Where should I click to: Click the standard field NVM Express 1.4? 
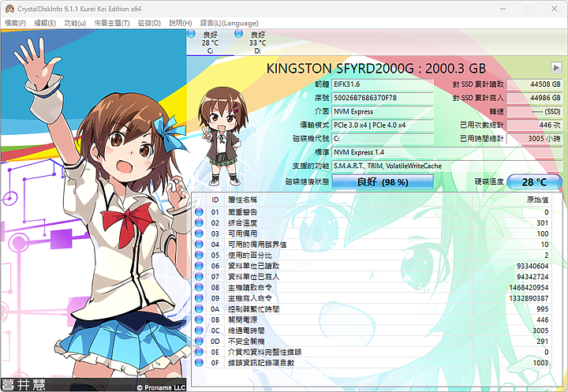tap(447, 152)
